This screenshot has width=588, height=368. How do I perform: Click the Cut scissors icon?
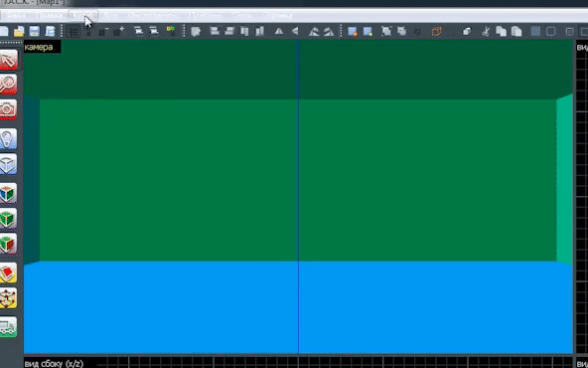coord(486,31)
